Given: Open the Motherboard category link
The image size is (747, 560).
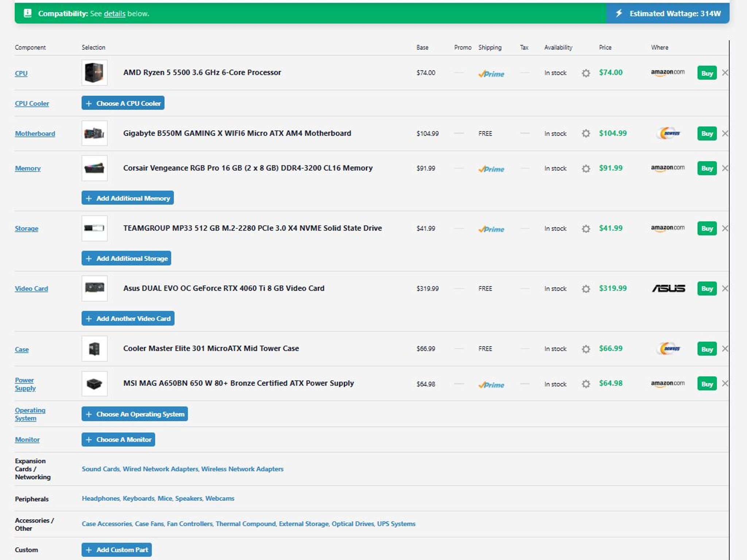Looking at the screenshot, I should coord(35,133).
